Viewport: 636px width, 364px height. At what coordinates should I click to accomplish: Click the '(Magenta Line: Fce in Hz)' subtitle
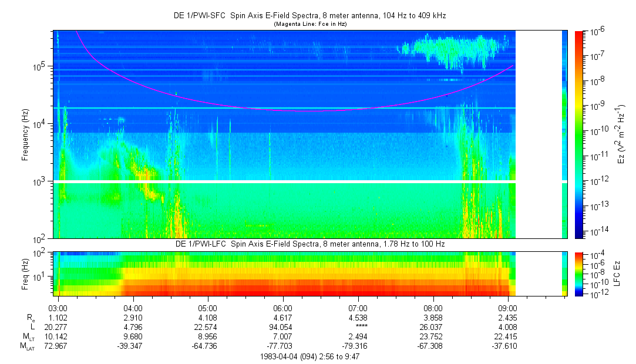click(310, 24)
